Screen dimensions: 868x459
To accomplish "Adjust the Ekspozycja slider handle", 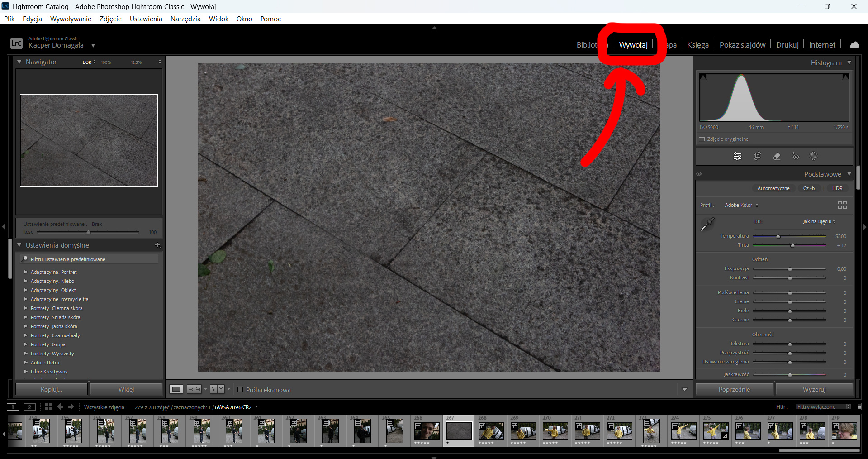I will point(790,269).
